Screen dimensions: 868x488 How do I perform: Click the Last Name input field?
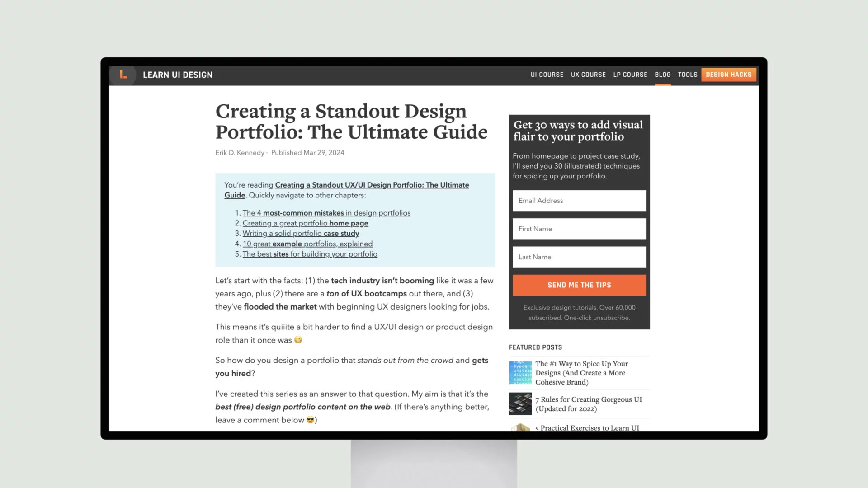click(580, 257)
